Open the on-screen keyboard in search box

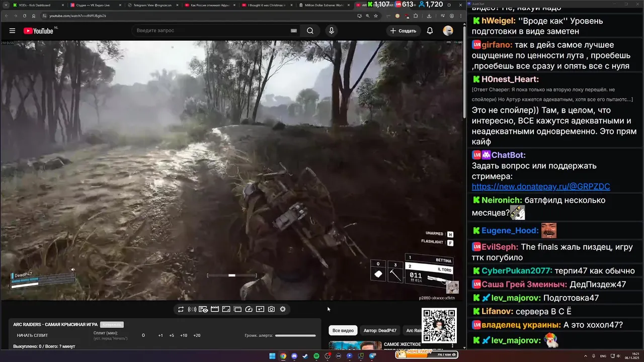click(293, 31)
